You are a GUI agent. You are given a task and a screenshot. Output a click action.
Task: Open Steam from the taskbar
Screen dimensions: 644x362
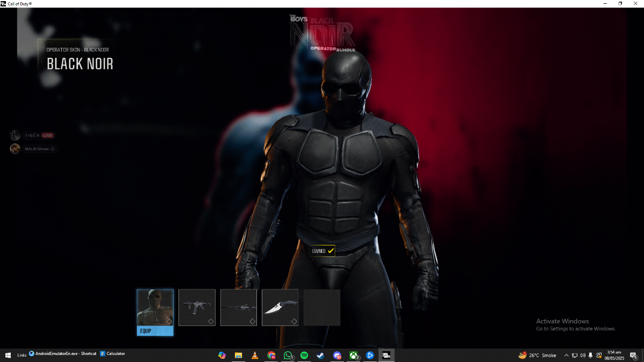(321, 356)
